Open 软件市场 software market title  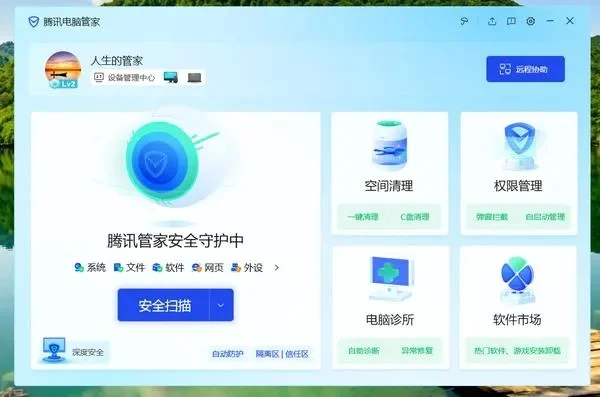517,320
